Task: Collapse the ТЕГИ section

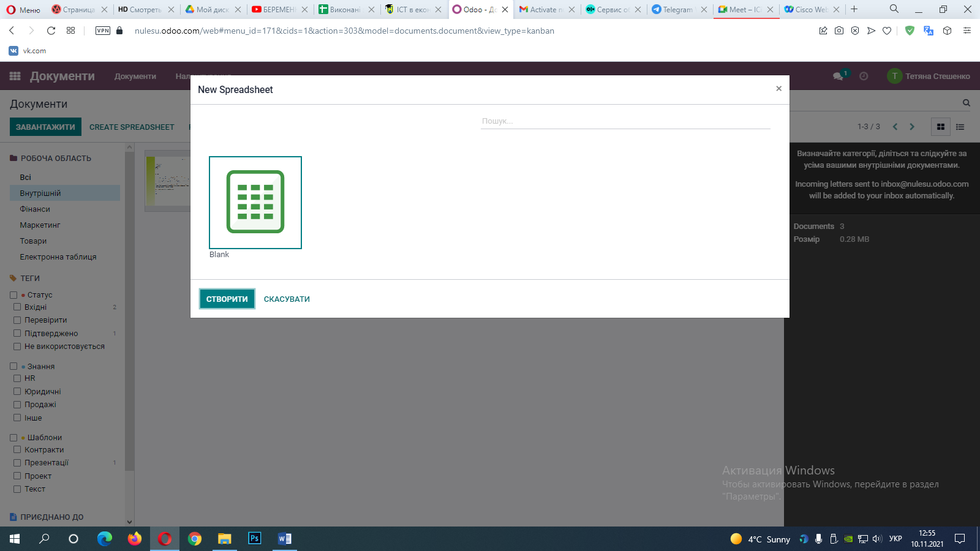Action: pyautogui.click(x=25, y=278)
